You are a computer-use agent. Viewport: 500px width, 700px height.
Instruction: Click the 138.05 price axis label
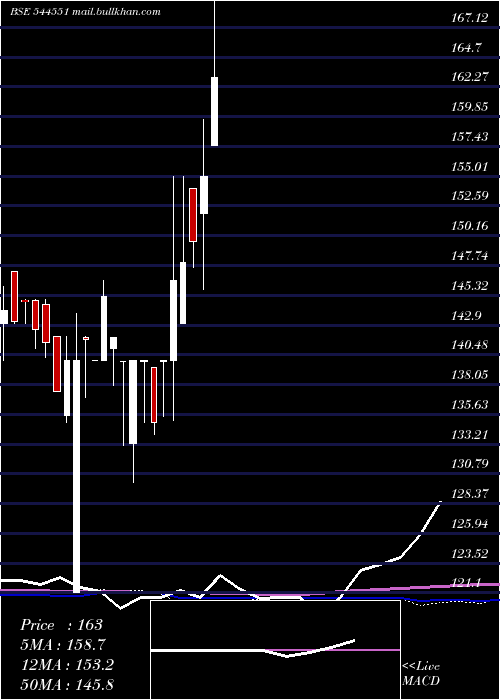(469, 375)
